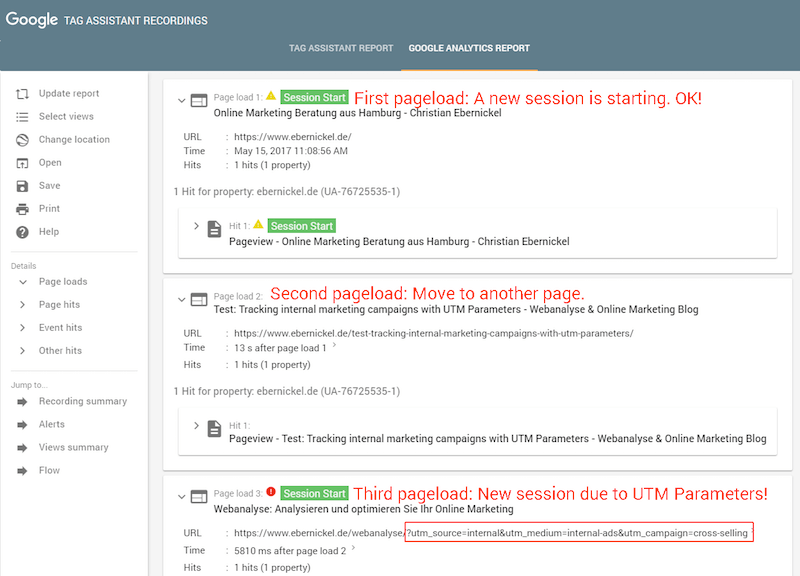Screen dimensions: 800x576
Task: Click the Page load 2 window icon
Action: point(199,299)
